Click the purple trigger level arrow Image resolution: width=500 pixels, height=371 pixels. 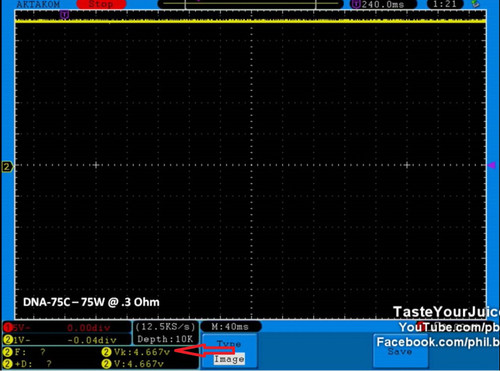click(x=492, y=165)
